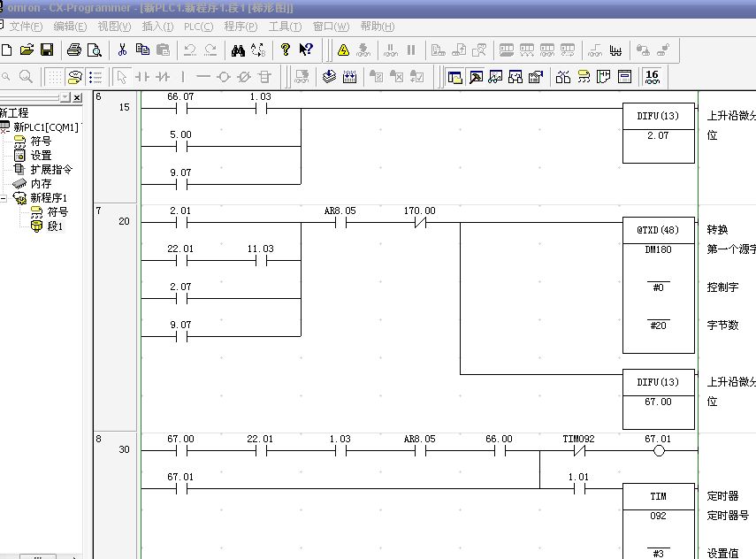Click the Work Online warning icon
Screen dimensions: 756x559
[x=343, y=50]
